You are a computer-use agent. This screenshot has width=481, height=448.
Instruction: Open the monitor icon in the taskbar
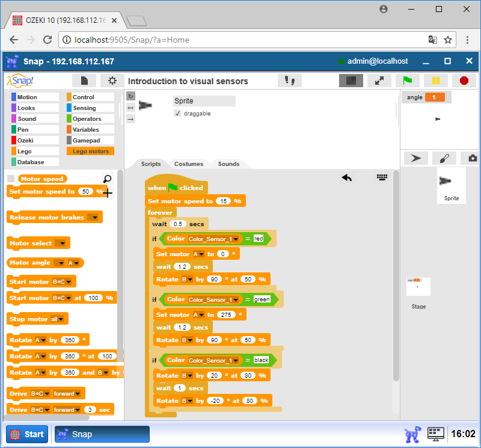(435, 434)
